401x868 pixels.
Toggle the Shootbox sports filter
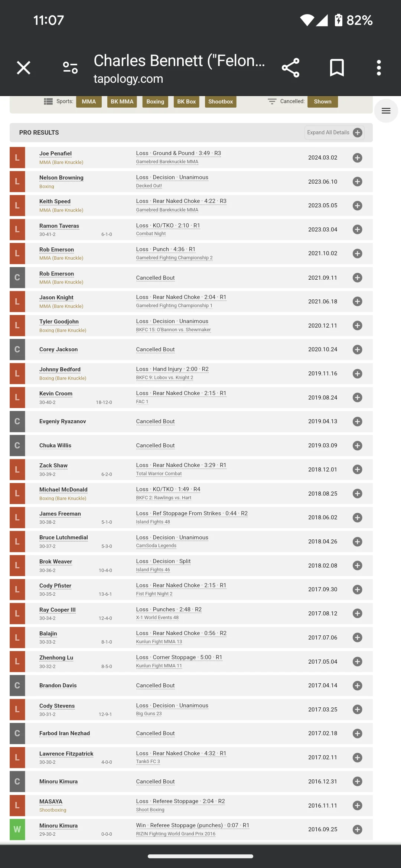(x=221, y=102)
